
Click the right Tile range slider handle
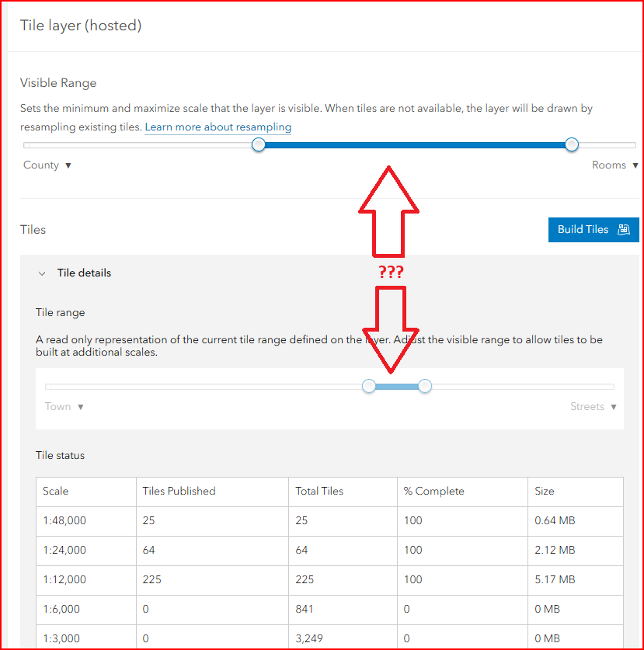[x=424, y=386]
